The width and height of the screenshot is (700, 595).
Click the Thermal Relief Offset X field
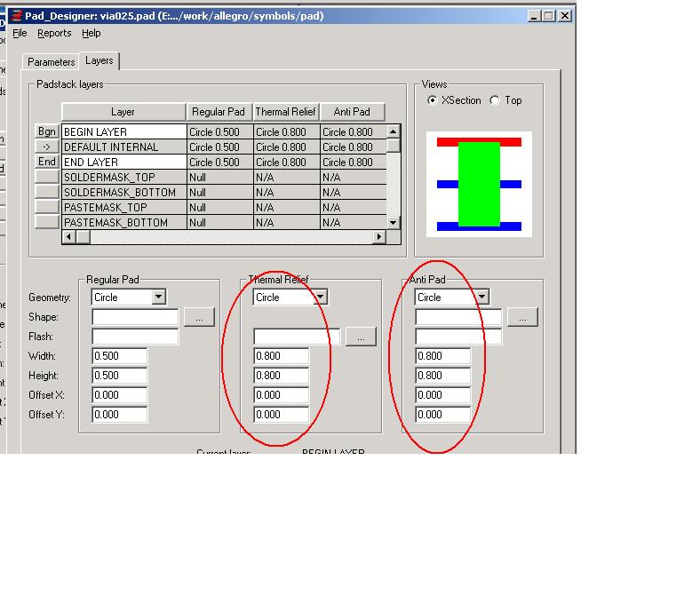tap(282, 395)
